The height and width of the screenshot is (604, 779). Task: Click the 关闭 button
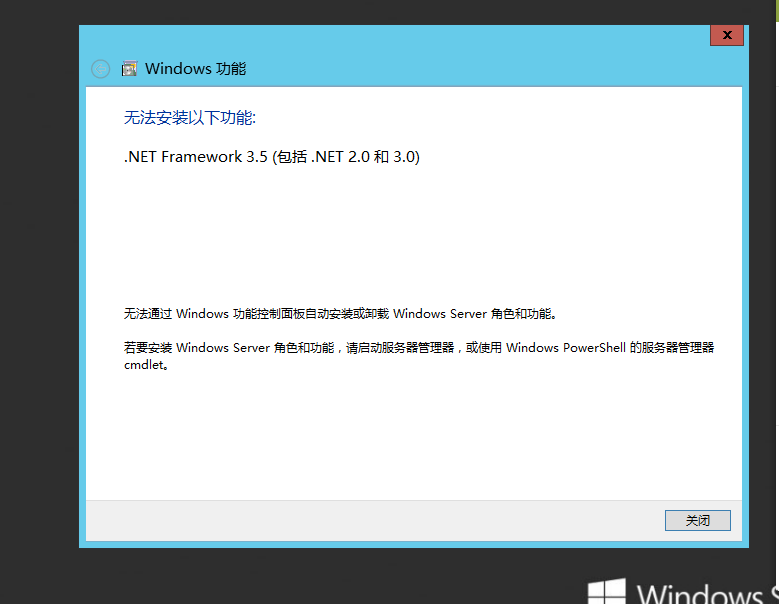pos(698,520)
